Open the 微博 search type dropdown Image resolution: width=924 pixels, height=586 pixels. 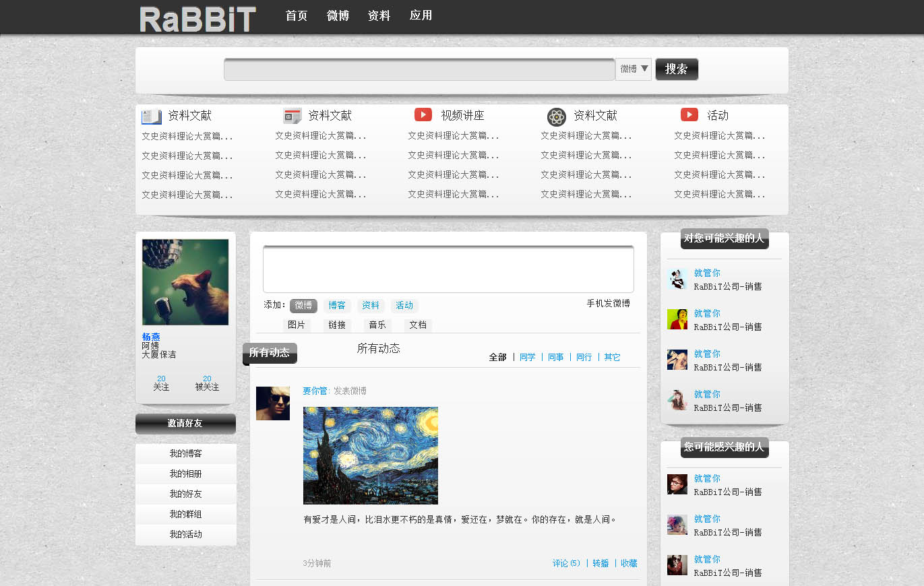click(634, 69)
